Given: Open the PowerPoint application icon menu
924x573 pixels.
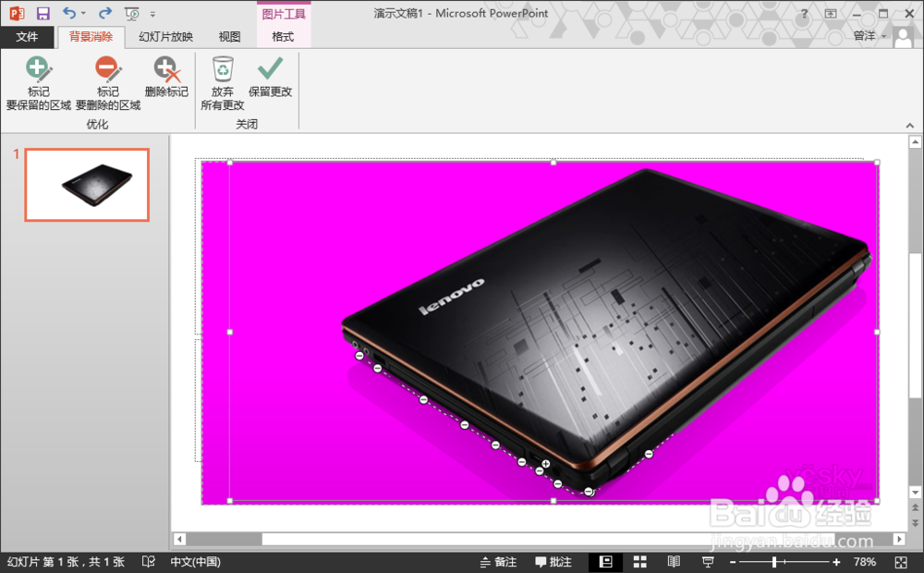Looking at the screenshot, I should pyautogui.click(x=16, y=13).
